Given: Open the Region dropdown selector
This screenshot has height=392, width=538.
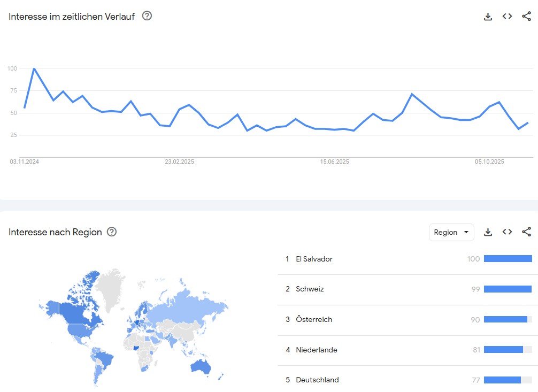Looking at the screenshot, I should pos(451,232).
